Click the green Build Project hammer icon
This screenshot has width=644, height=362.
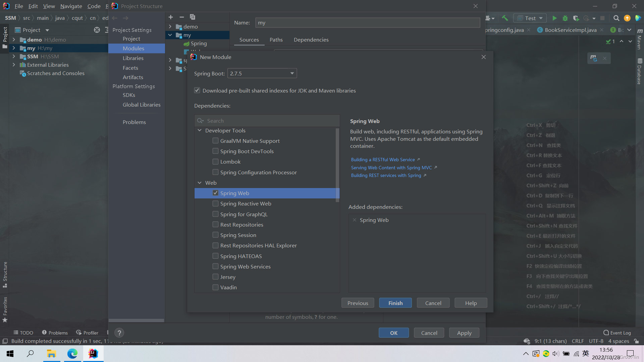[x=505, y=18]
